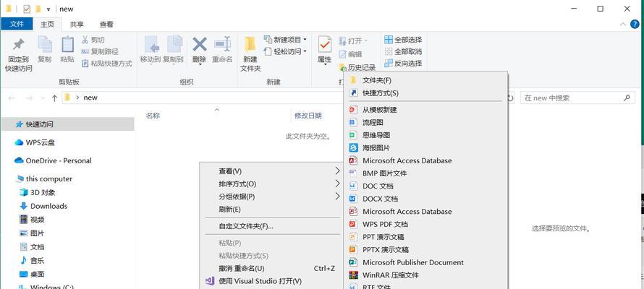644x289 pixels.
Task: Click the New folder (新建文件夹) icon
Action: [x=250, y=44]
